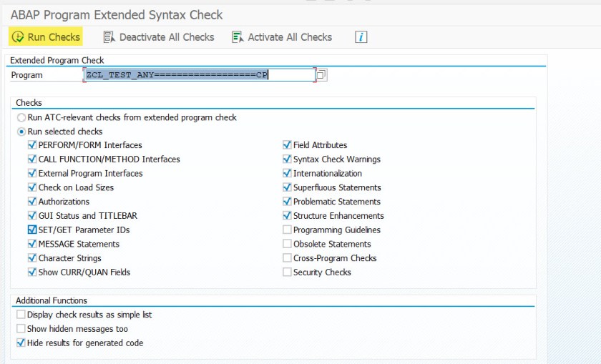Select Run selected checks radio option
Image resolution: width=601 pixels, height=364 pixels.
point(21,132)
